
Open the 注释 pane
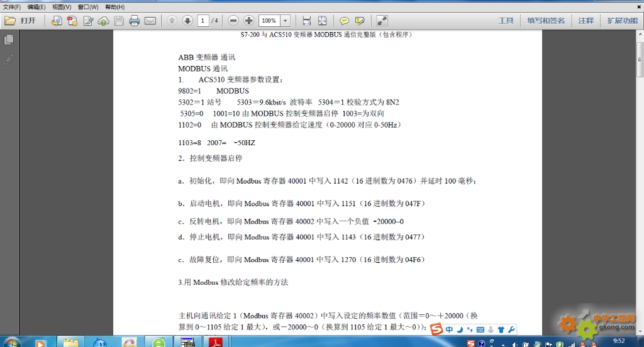click(586, 21)
